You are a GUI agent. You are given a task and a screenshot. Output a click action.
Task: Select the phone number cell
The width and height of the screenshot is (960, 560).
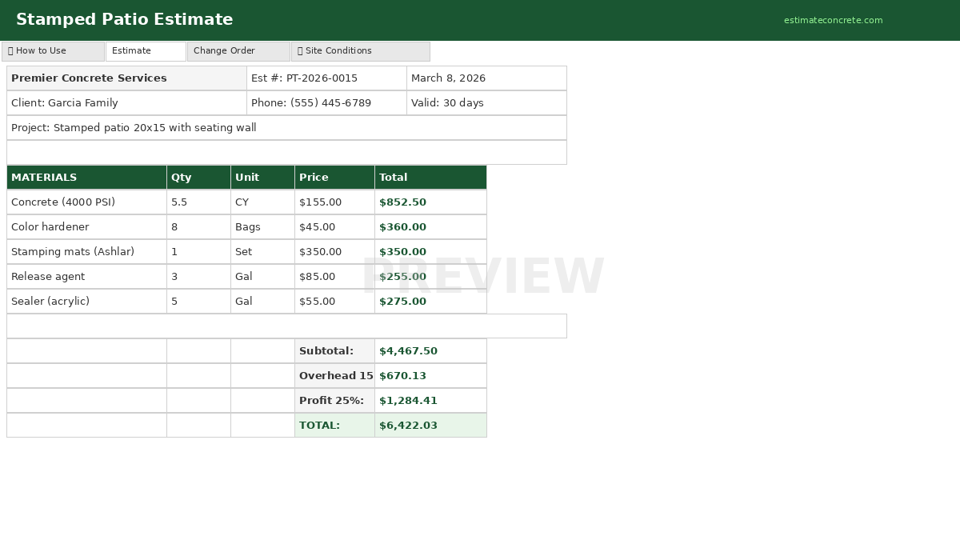pyautogui.click(x=326, y=103)
